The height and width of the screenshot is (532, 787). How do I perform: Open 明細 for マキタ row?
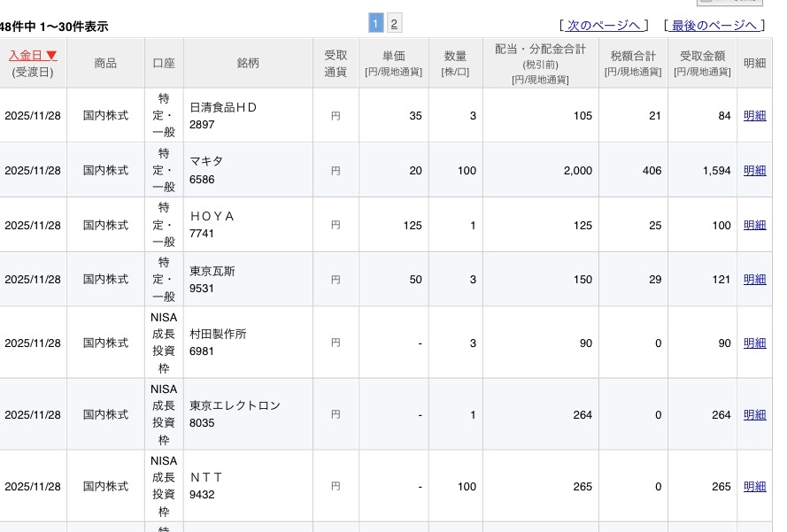[754, 171]
